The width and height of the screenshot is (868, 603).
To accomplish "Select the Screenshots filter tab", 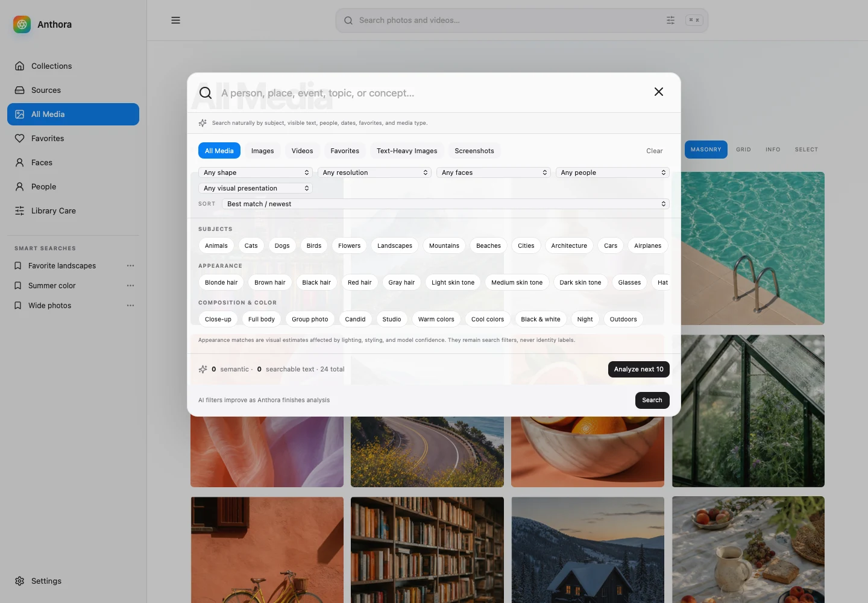I will tap(474, 151).
